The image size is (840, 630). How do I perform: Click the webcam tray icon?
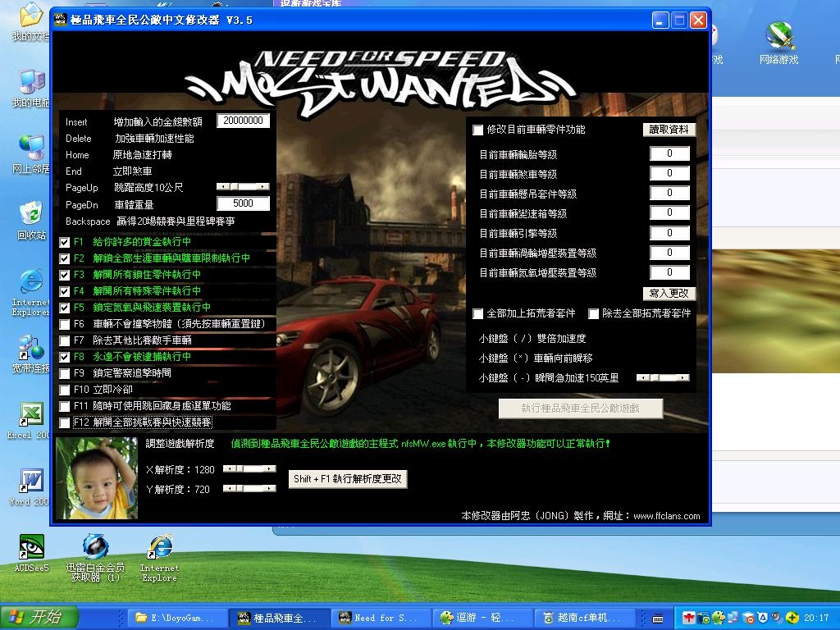tap(778, 619)
